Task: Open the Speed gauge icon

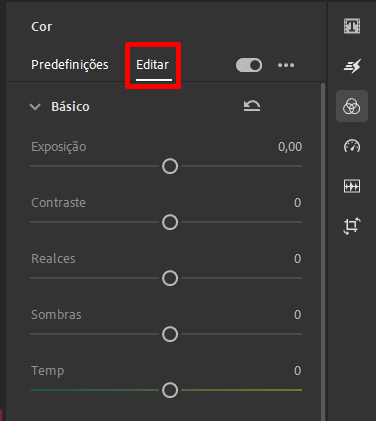Action: pos(352,146)
